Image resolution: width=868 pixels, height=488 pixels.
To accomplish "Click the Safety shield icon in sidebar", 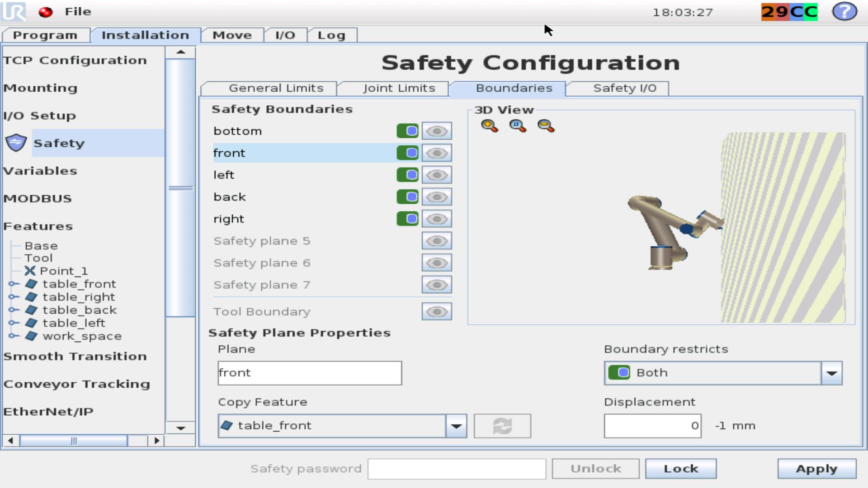I will [x=16, y=143].
